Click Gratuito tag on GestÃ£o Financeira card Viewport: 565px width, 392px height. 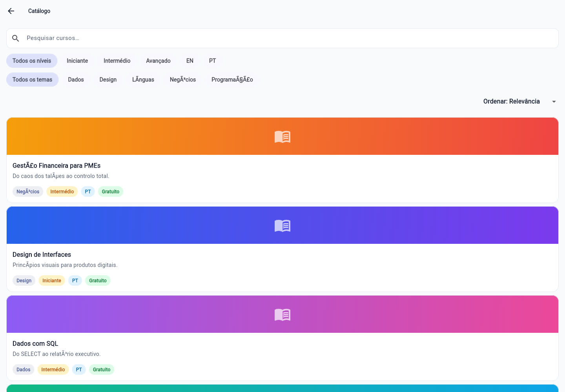(x=111, y=192)
